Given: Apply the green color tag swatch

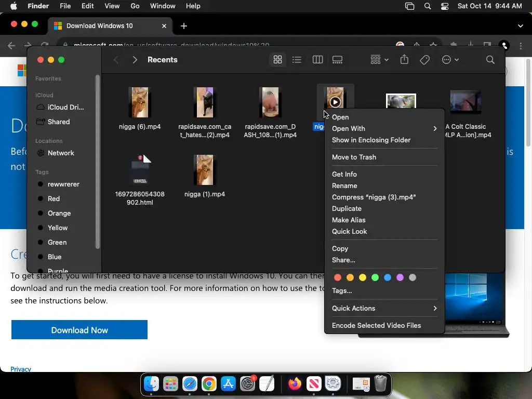Looking at the screenshot, I should coord(375,277).
